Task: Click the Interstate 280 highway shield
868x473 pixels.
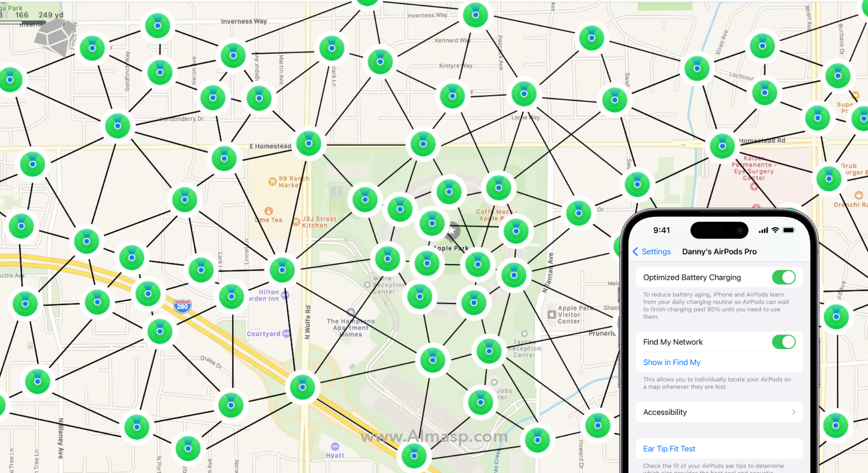Action: click(182, 306)
